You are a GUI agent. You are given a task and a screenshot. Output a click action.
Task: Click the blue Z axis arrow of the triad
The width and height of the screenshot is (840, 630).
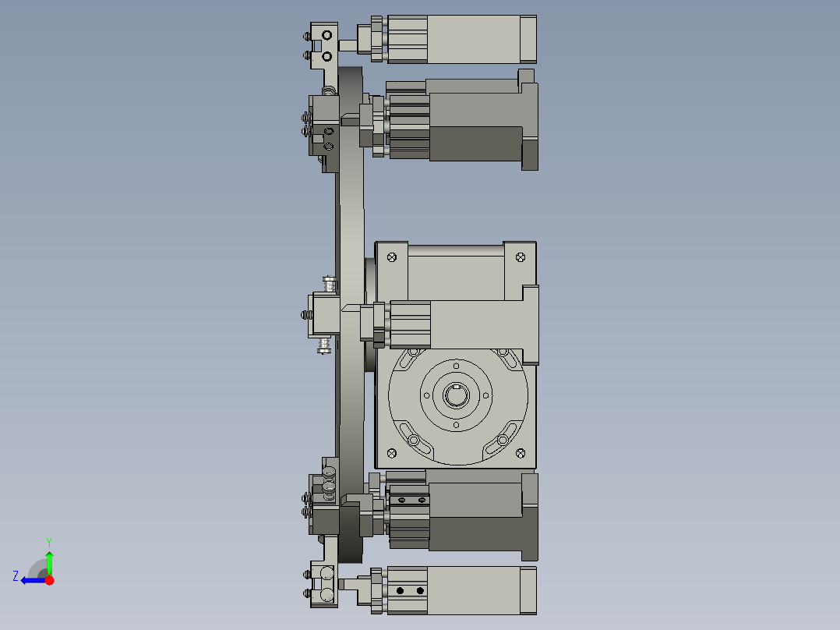point(34,581)
